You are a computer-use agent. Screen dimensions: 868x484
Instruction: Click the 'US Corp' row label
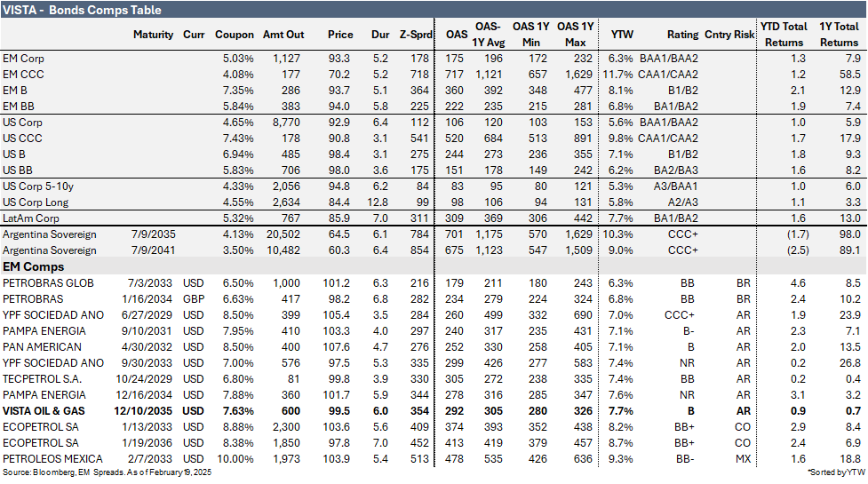(22, 123)
